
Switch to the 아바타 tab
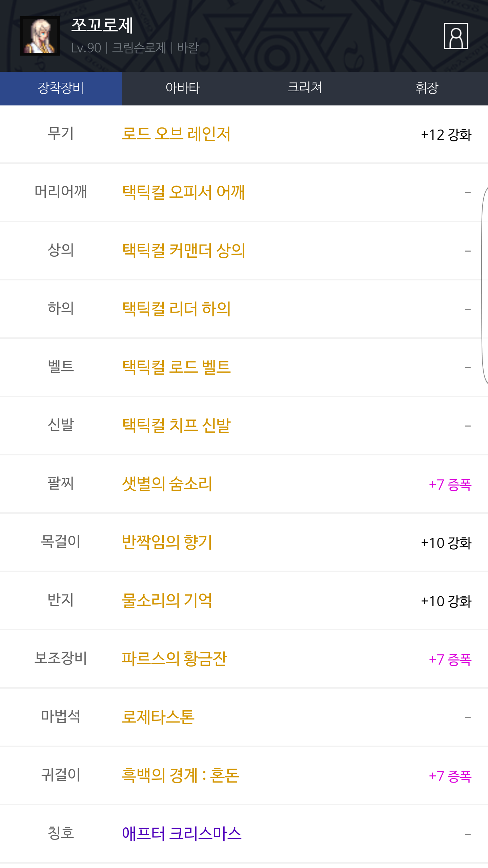[x=183, y=88]
